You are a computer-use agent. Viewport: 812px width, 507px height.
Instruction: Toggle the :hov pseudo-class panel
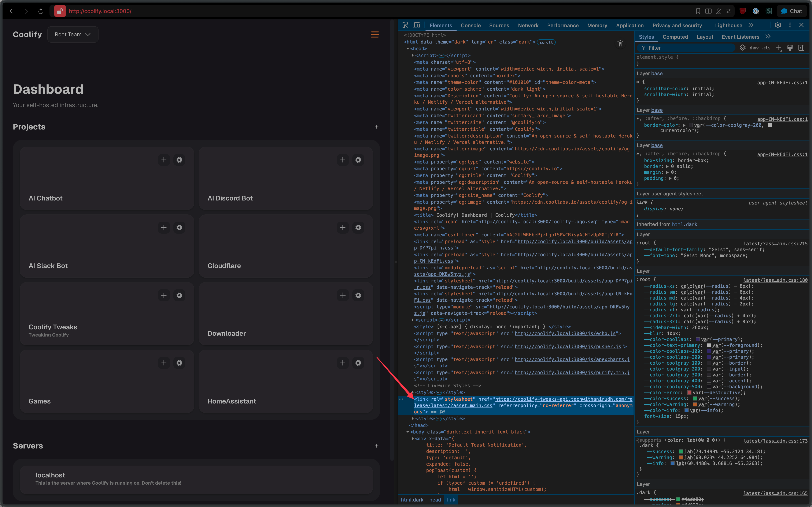[x=754, y=48]
